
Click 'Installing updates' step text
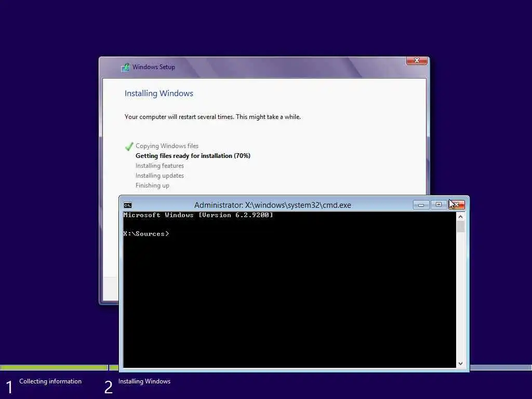[x=160, y=176]
